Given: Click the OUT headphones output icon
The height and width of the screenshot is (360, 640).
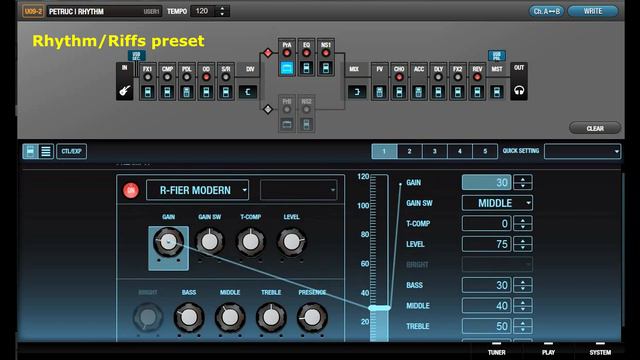Looking at the screenshot, I should (x=519, y=90).
